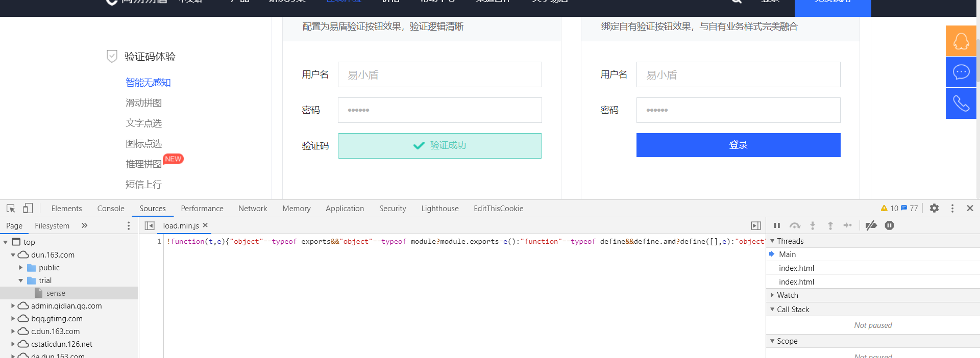Click the phone contact floating icon
Screen dimensions: 980x358
[x=961, y=104]
